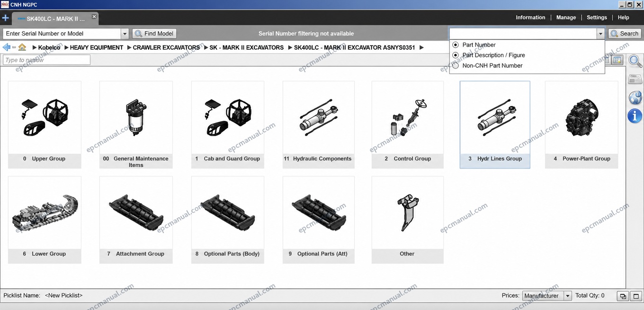The width and height of the screenshot is (644, 310).
Task: Expand SK400LC - MARK II EXCAVATOR breadcrumb arrow
Action: (x=290, y=48)
